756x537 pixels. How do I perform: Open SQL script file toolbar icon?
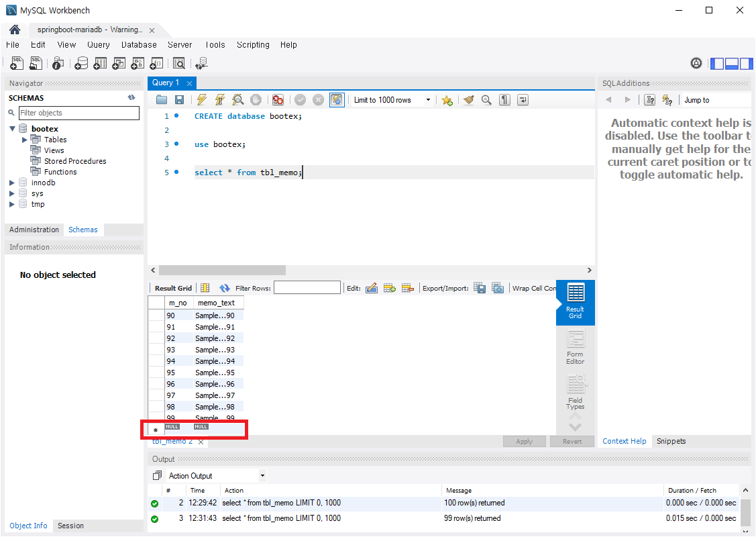36,62
